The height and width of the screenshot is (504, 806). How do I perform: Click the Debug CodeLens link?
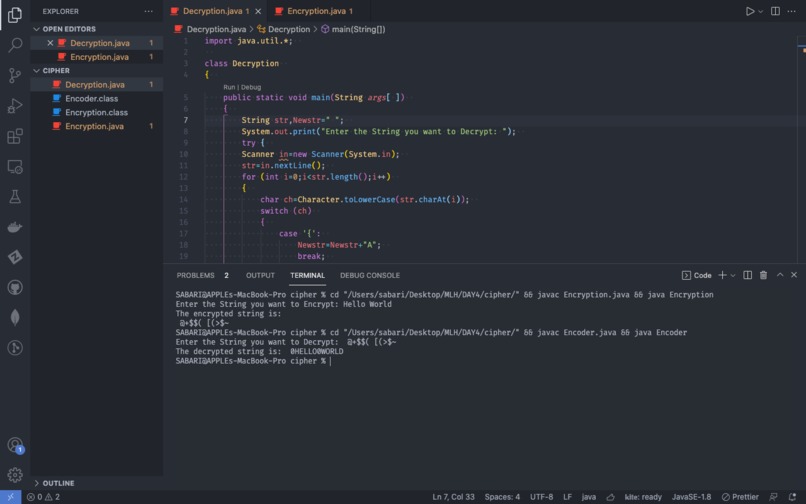(251, 87)
